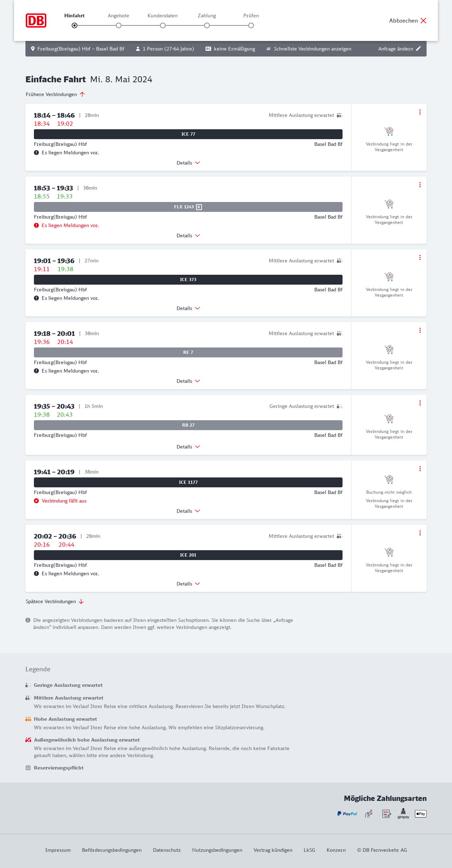
Task: Open the Impressum footer link
Action: pos(58,850)
